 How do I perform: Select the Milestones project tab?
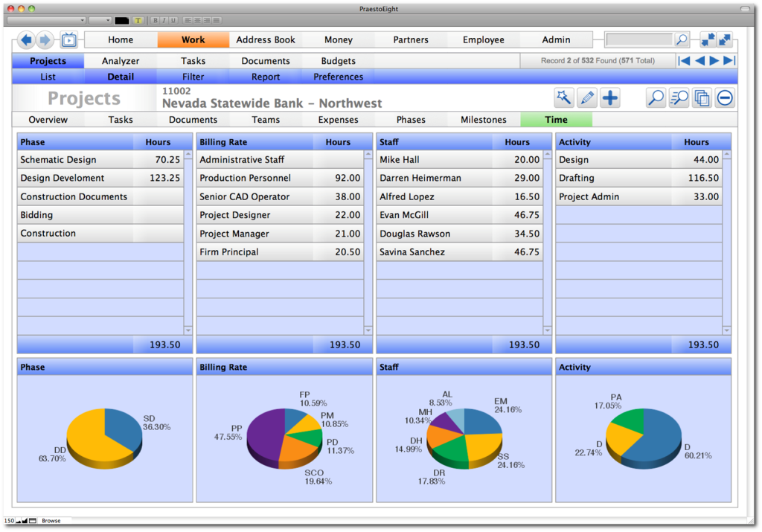click(483, 120)
